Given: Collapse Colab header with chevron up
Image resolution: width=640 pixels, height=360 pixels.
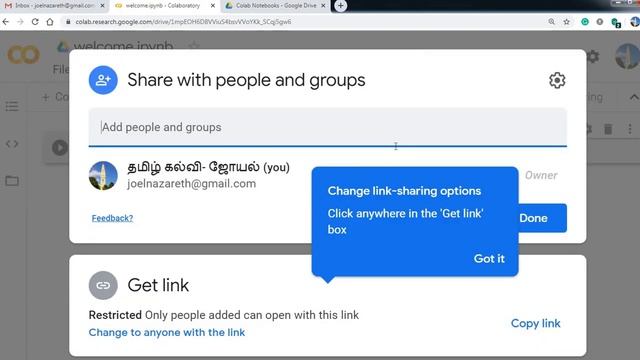Looking at the screenshot, I should 633,97.
